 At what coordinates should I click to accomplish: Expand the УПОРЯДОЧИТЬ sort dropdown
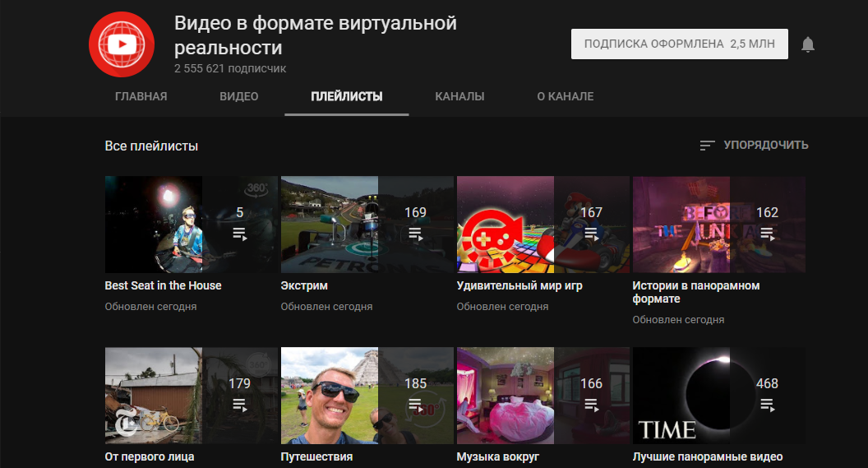point(765,145)
